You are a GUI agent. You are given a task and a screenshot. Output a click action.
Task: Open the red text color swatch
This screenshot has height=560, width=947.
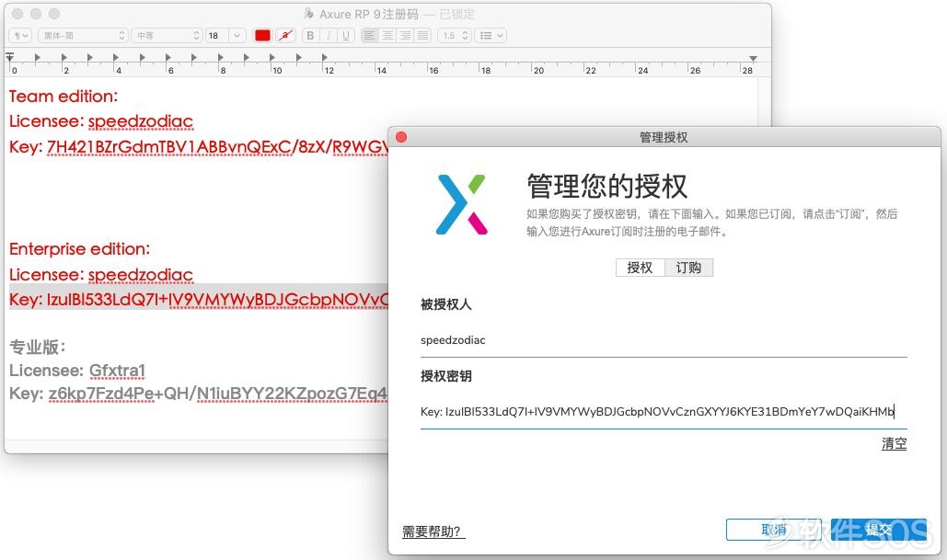click(262, 36)
